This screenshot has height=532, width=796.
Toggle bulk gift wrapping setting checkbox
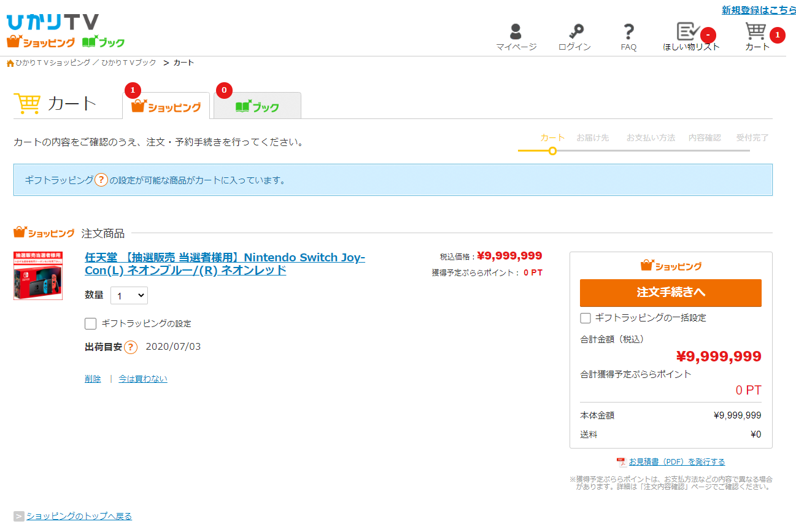tap(585, 318)
